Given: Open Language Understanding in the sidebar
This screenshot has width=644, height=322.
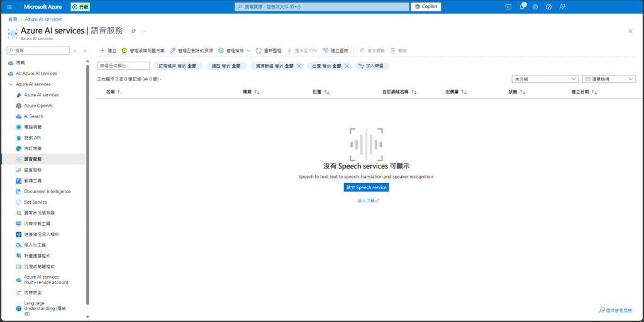Looking at the screenshot, I should [45, 308].
